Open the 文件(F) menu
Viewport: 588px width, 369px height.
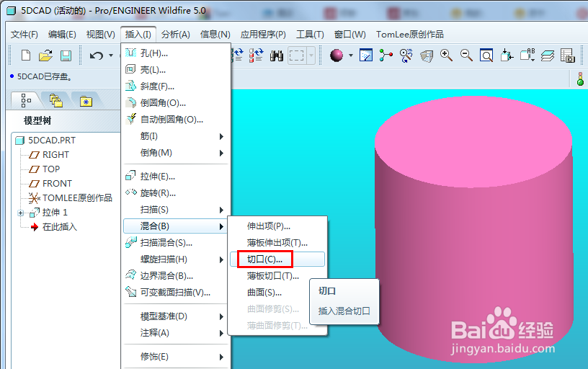click(24, 35)
